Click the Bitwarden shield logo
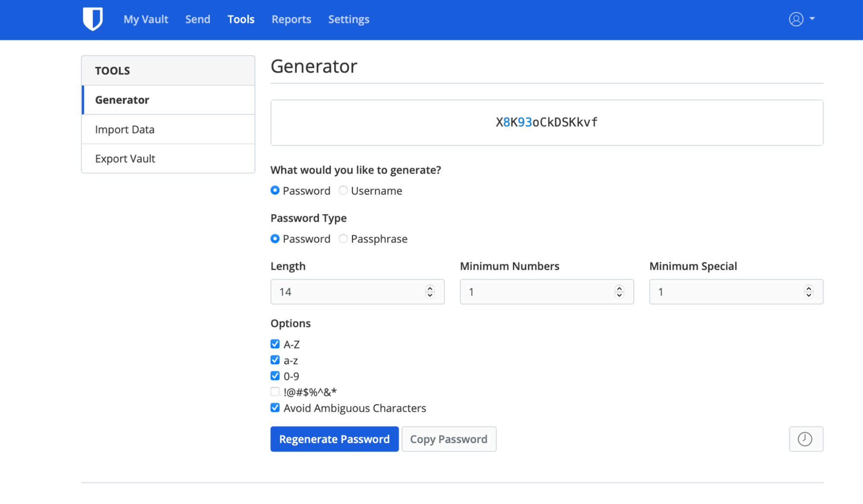The width and height of the screenshot is (863, 504). coord(92,19)
